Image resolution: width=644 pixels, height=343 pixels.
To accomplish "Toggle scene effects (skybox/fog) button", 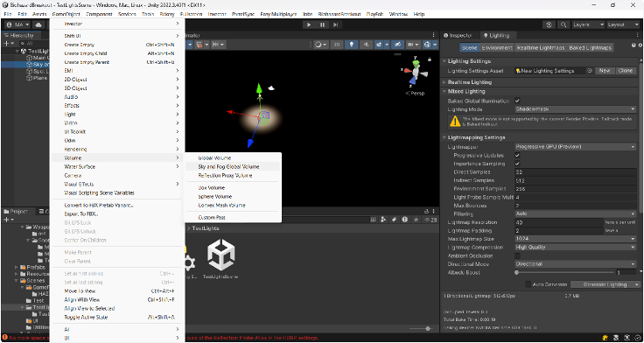I will (x=380, y=45).
